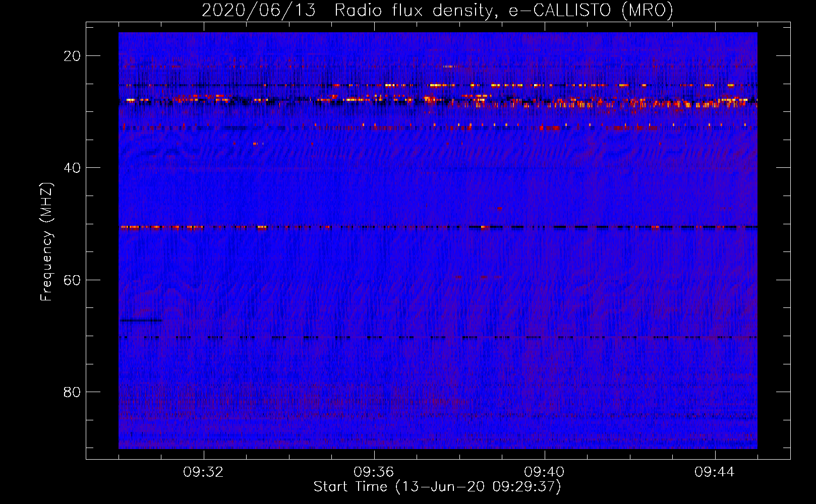This screenshot has width=816, height=504.
Task: Select the "Frequency (MHZ)" y-axis label
Action: pyautogui.click(x=46, y=242)
